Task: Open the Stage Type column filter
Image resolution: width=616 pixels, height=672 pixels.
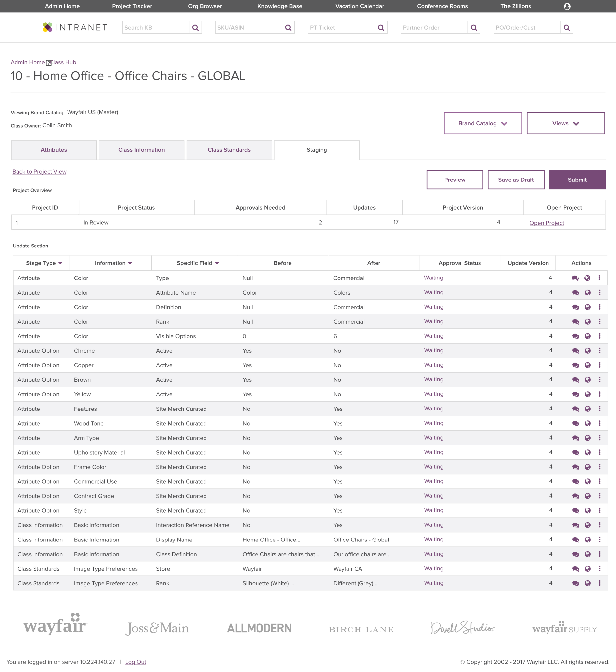Action: 60,263
